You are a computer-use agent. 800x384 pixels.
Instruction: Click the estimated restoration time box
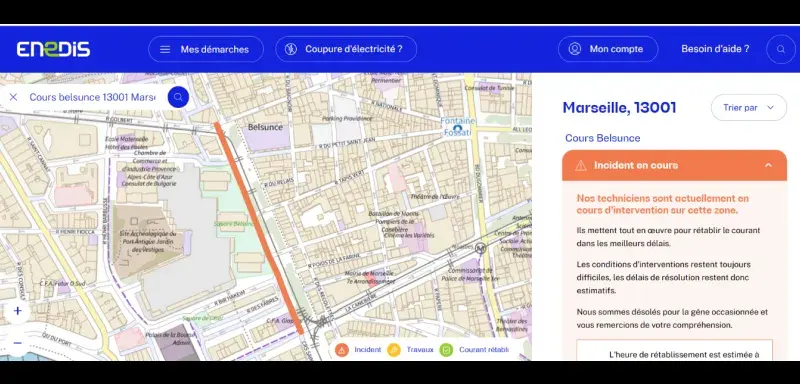tap(674, 350)
